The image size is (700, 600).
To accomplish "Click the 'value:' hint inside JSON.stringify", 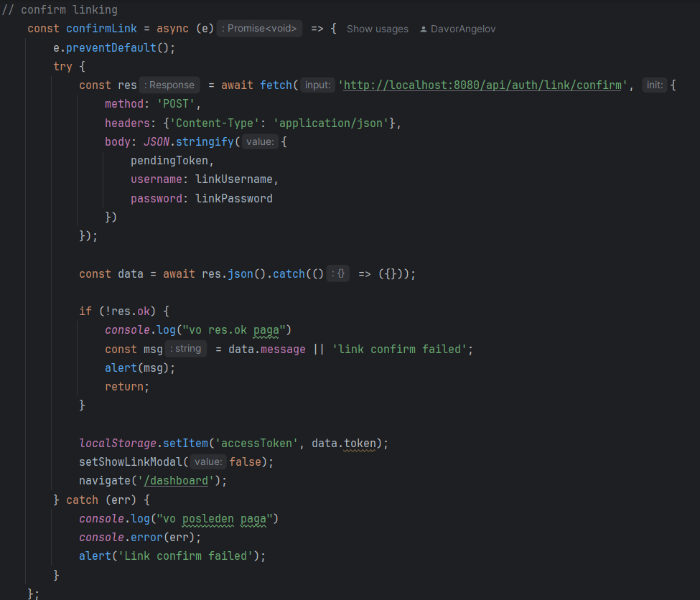I will click(x=260, y=142).
